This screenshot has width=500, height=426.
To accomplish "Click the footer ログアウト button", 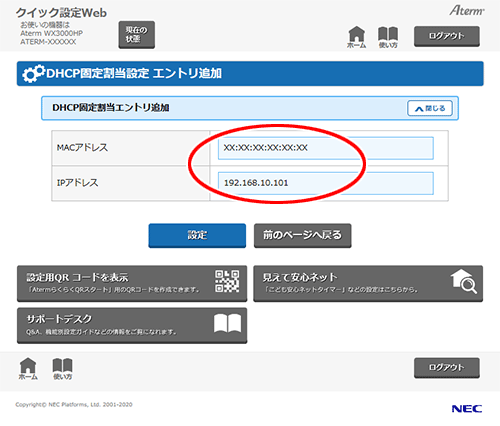I will tap(447, 368).
